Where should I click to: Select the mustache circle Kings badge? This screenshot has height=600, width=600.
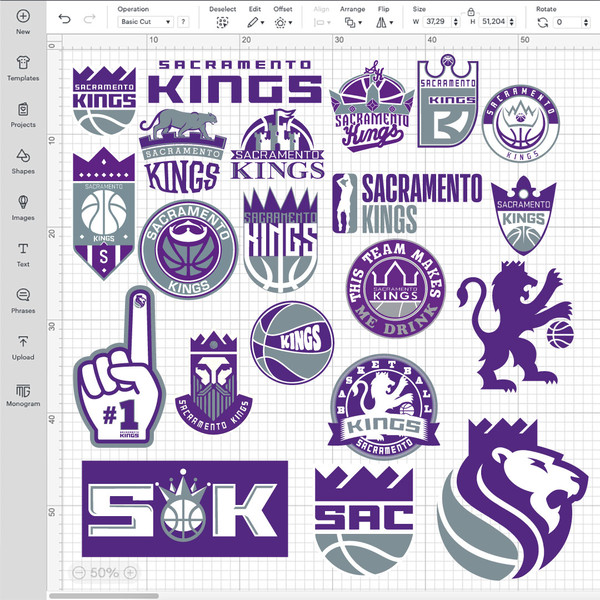[x=188, y=249]
